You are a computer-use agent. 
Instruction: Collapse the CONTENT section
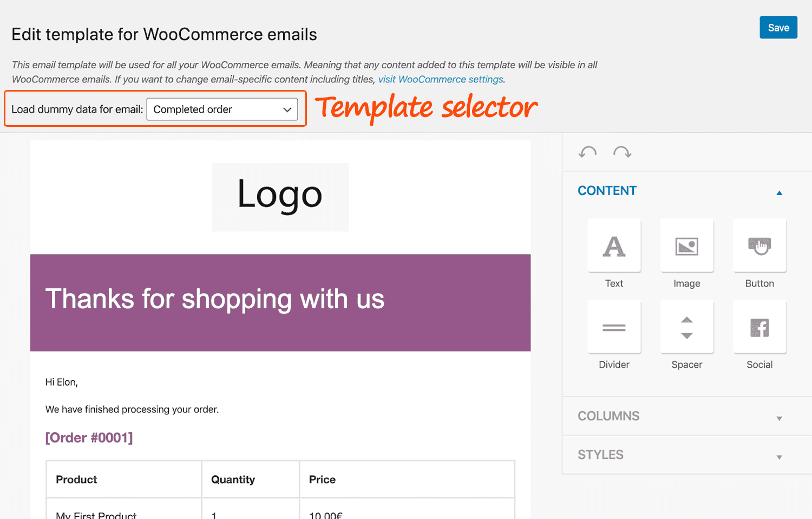click(x=780, y=192)
